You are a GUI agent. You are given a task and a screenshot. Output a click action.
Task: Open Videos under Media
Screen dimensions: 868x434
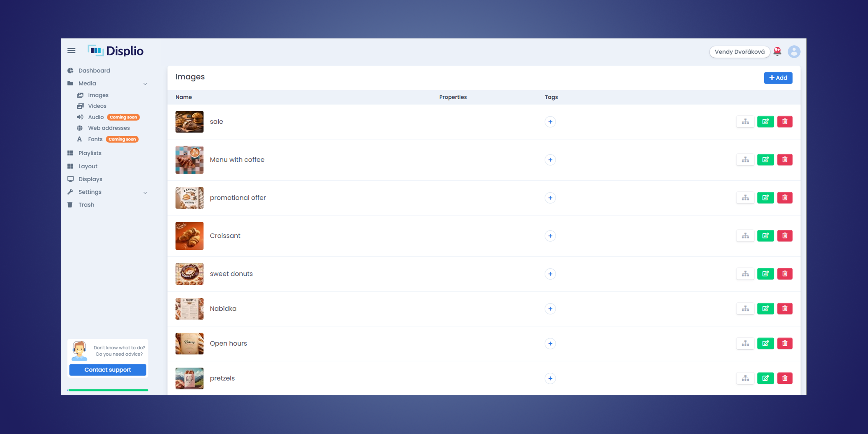(97, 106)
